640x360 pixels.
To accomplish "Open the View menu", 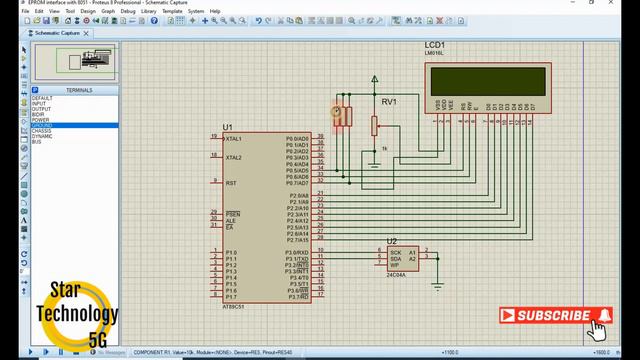I will 54,11.
